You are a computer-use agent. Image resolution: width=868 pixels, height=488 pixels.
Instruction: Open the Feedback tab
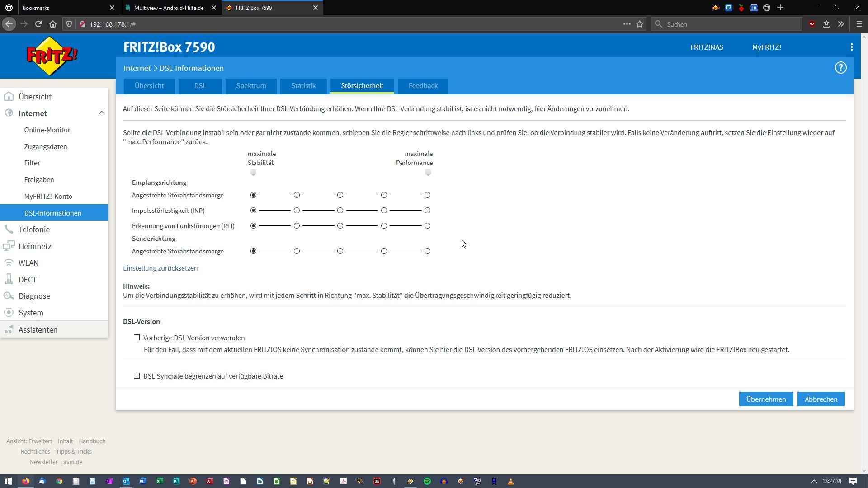click(423, 86)
